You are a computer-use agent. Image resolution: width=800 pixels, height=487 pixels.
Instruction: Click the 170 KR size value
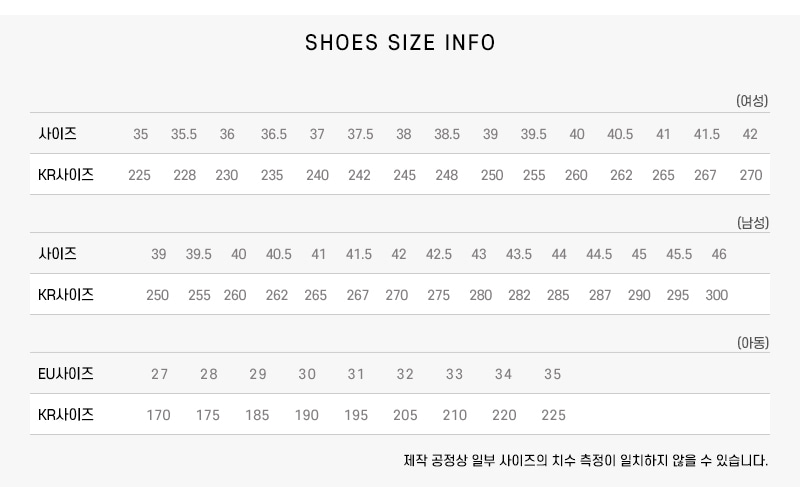(x=158, y=415)
